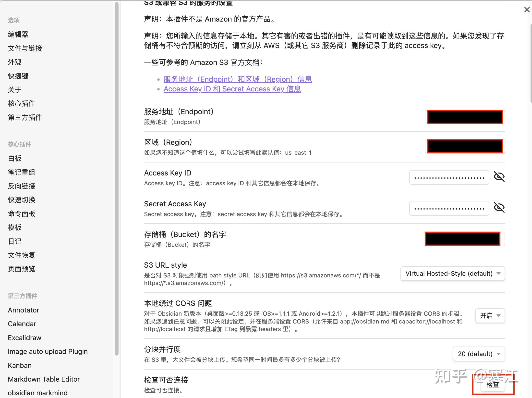Open Excalidraw plugin settings
This screenshot has width=532, height=398.
pos(24,338)
